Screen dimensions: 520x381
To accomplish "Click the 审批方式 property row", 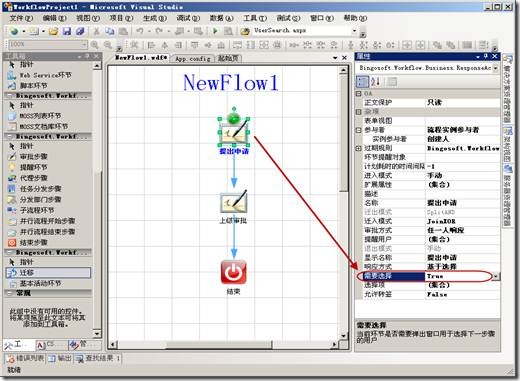I will [x=431, y=230].
